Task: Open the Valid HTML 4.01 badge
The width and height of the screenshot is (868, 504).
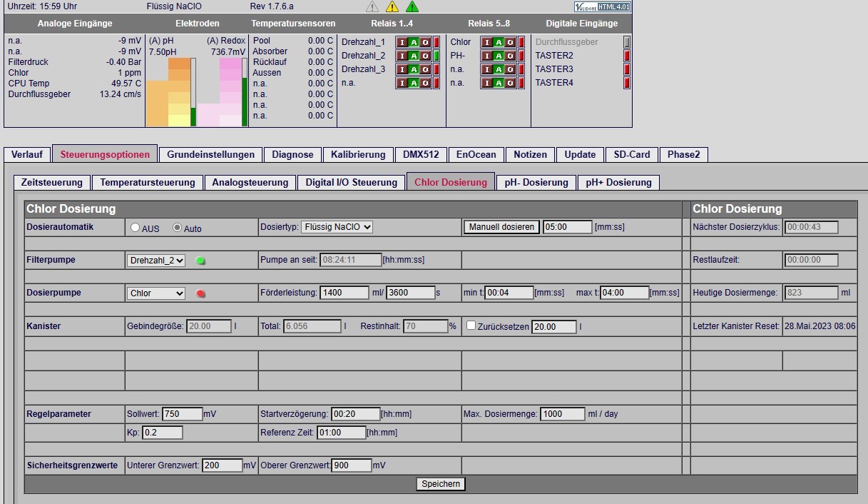Action: pyautogui.click(x=602, y=6)
